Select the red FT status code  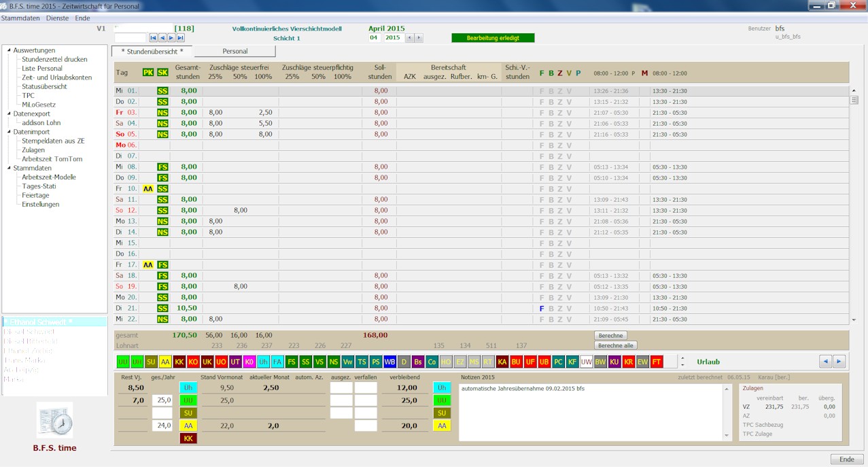click(x=657, y=362)
